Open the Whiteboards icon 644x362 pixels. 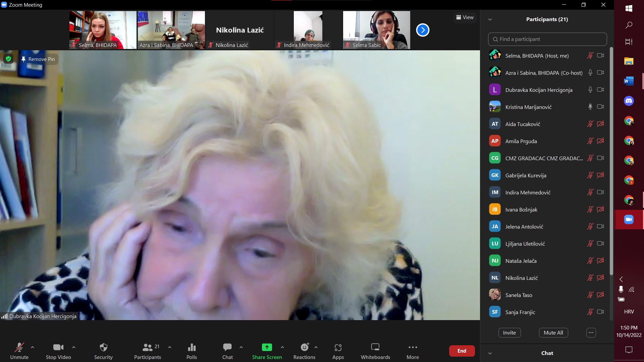[x=375, y=347]
